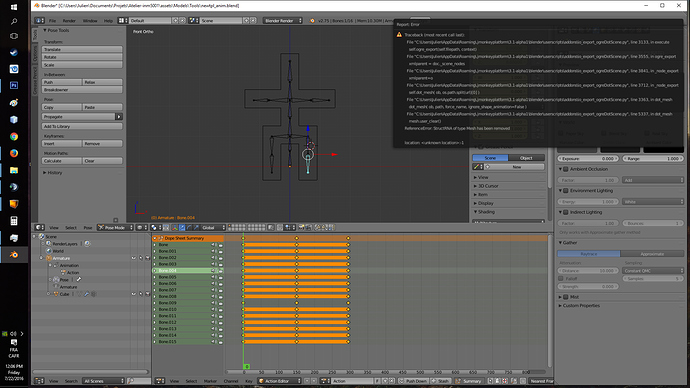
Task: Click the Translate button in Pose Tools
Action: point(82,49)
